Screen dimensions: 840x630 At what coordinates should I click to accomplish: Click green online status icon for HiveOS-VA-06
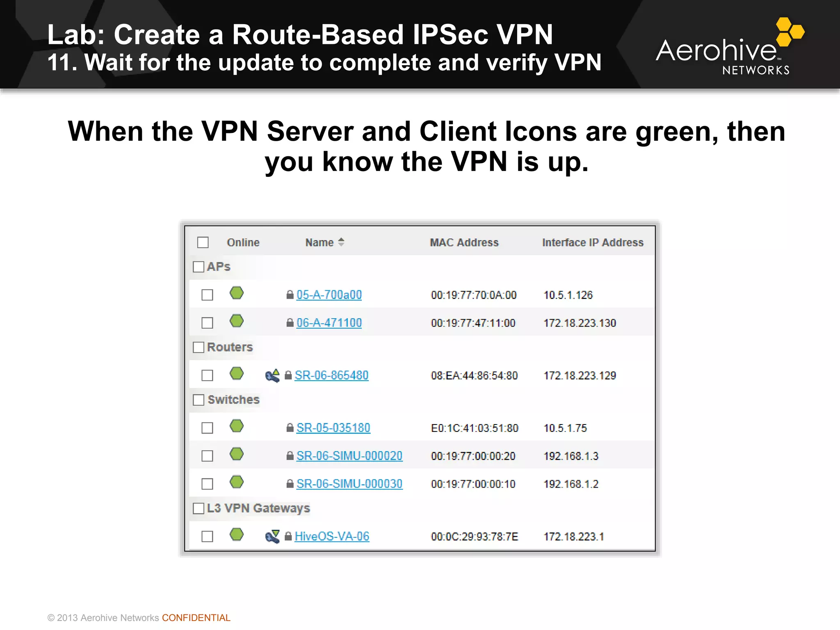tap(237, 534)
